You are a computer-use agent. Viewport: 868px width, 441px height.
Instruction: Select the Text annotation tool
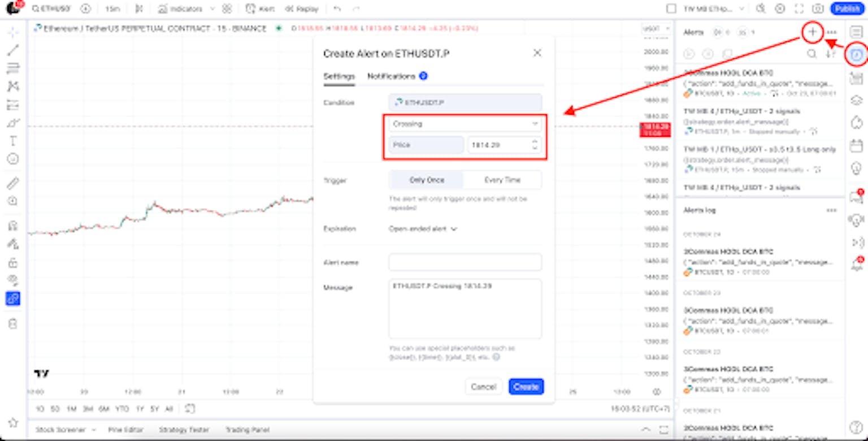coord(14,141)
